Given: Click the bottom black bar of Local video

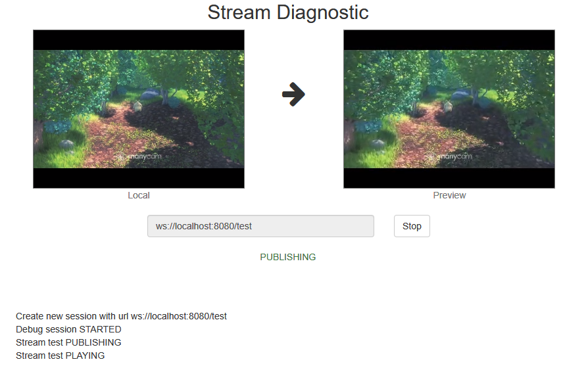Looking at the screenshot, I should pyautogui.click(x=139, y=178).
